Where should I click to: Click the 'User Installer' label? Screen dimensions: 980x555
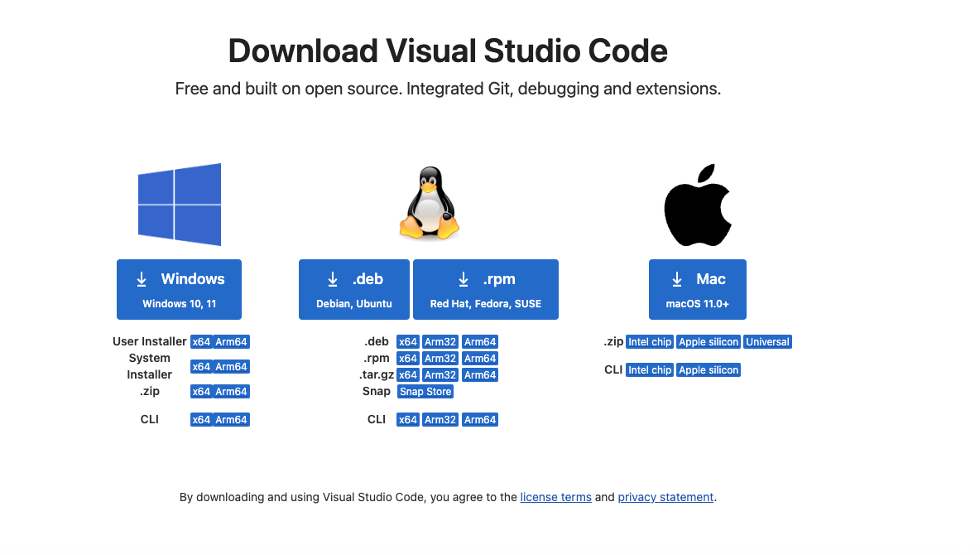pos(149,341)
